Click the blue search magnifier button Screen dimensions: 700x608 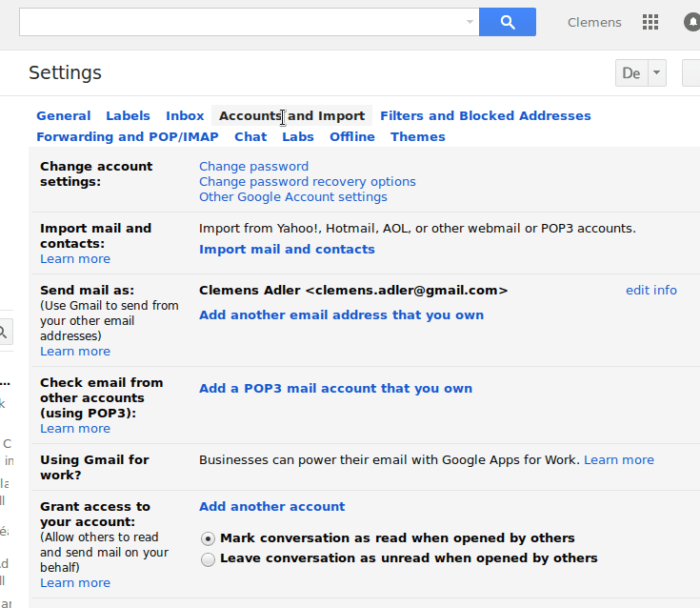click(x=507, y=22)
